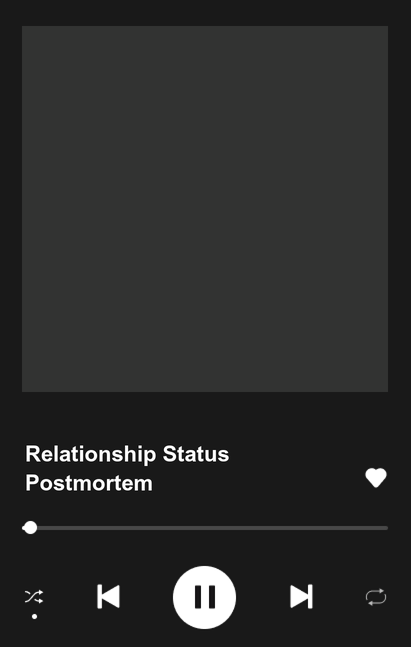Skip to the next track

(x=301, y=597)
